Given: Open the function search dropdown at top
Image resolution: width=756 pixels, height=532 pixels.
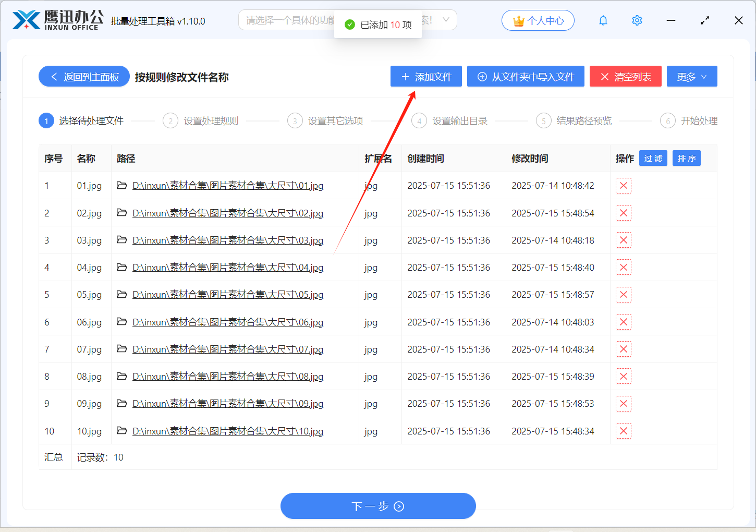Looking at the screenshot, I should [x=348, y=20].
